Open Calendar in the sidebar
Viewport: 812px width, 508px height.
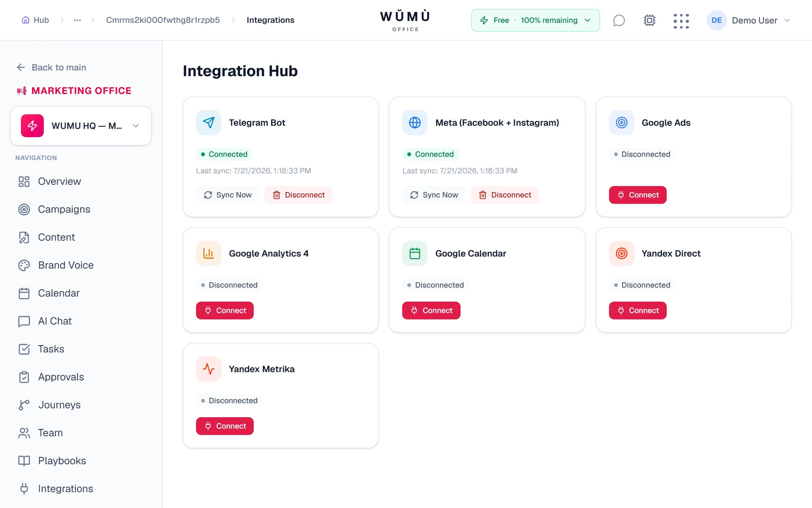81,293
